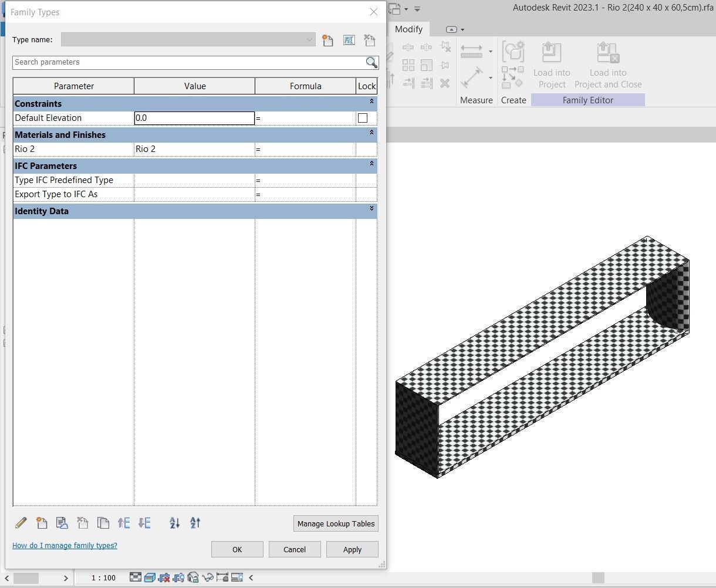Toggle the Lock checkbox for Default Elevation
This screenshot has width=716, height=588.
click(363, 118)
